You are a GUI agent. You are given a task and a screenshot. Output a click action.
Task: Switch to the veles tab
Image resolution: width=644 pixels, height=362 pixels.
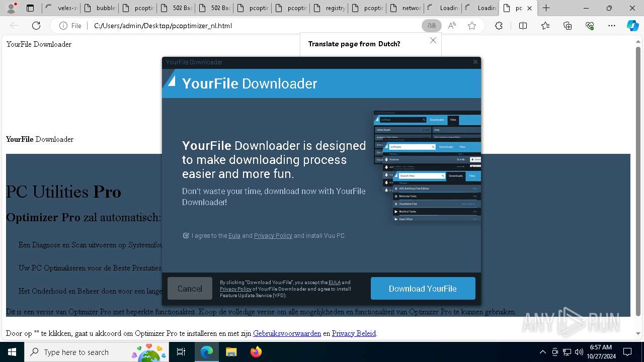point(60,8)
